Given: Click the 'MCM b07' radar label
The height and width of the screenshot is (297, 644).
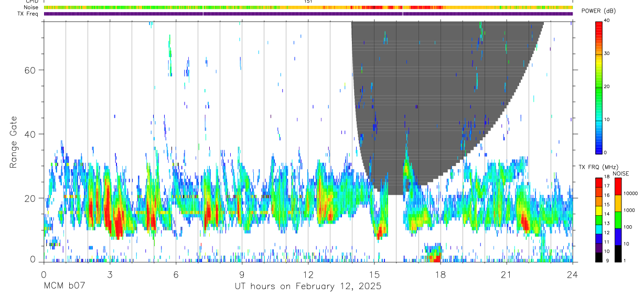Looking at the screenshot, I should pos(64,287).
